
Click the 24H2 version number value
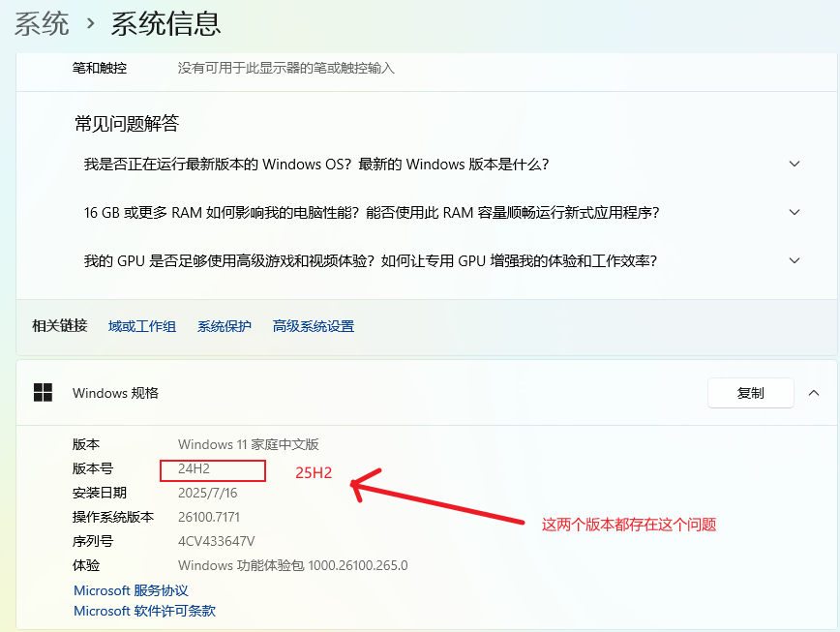pos(194,468)
